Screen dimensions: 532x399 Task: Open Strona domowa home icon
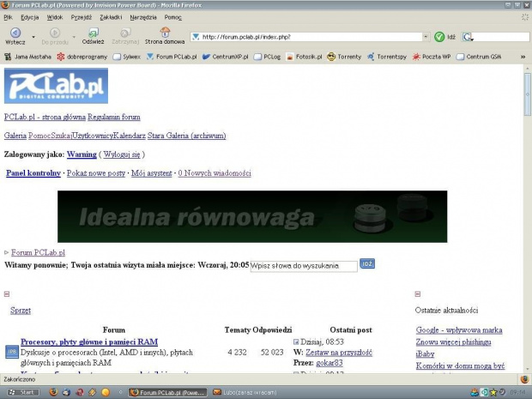pos(165,33)
